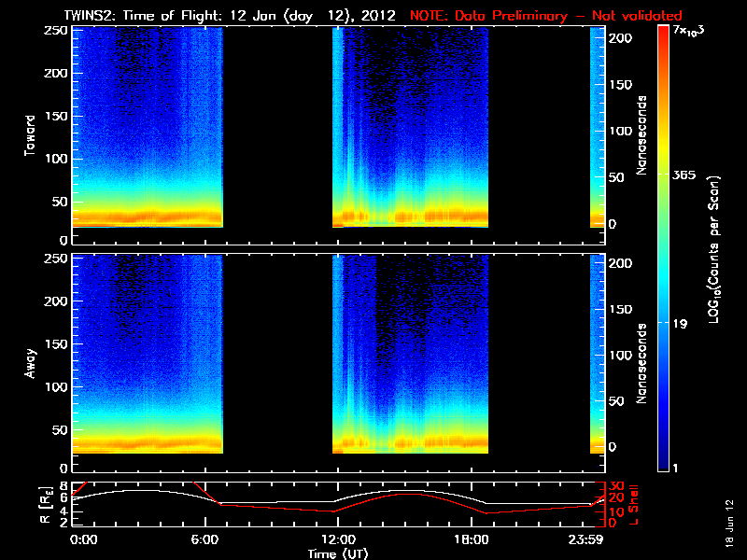Viewport: 747px width, 560px height.
Task: Click the "7x10^3" color bar maximum label
Action: [x=689, y=31]
